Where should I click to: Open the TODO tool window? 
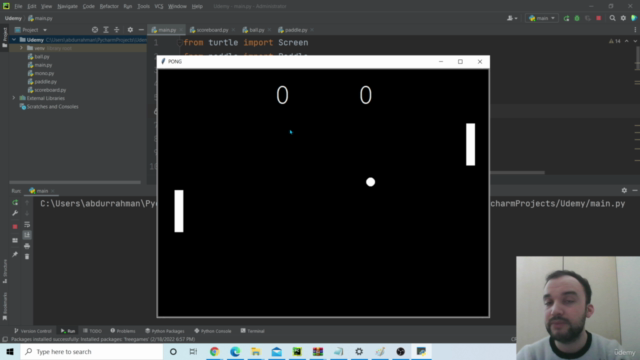[92, 331]
